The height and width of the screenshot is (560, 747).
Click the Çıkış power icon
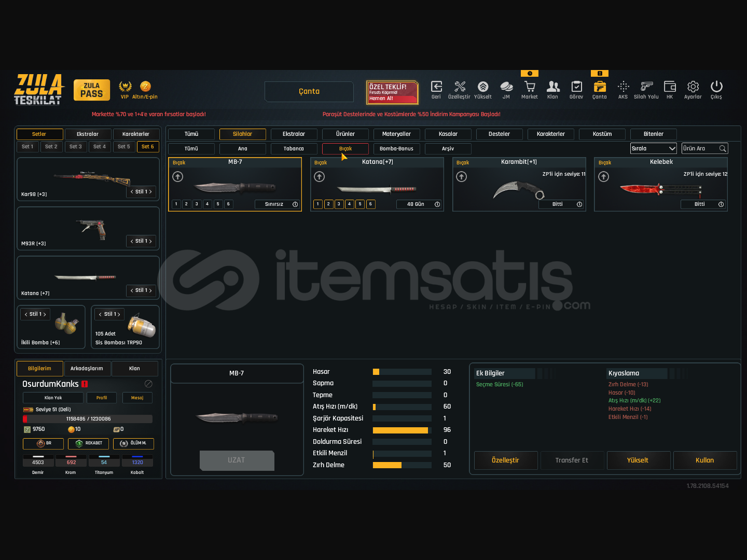coord(716,87)
